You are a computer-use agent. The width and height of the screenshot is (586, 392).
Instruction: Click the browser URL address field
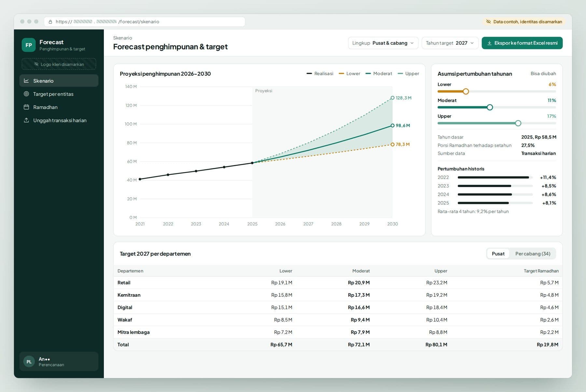145,22
